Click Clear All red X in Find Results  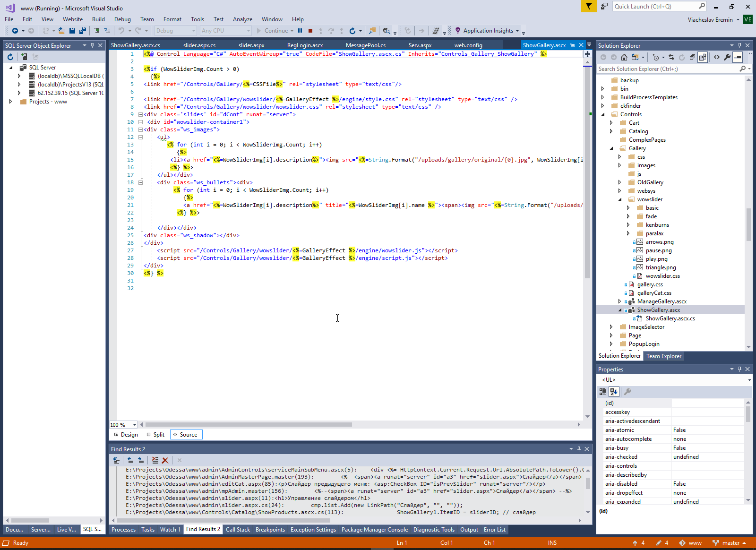[x=165, y=460]
